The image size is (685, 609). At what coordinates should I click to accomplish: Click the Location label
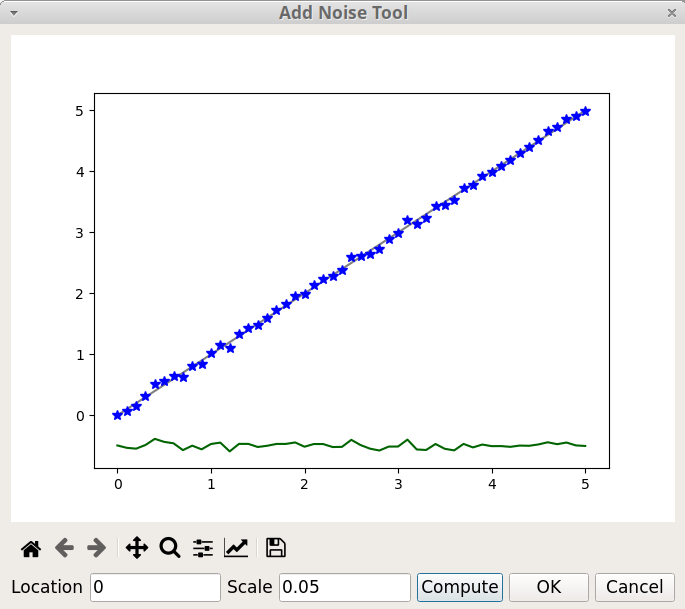tap(47, 587)
